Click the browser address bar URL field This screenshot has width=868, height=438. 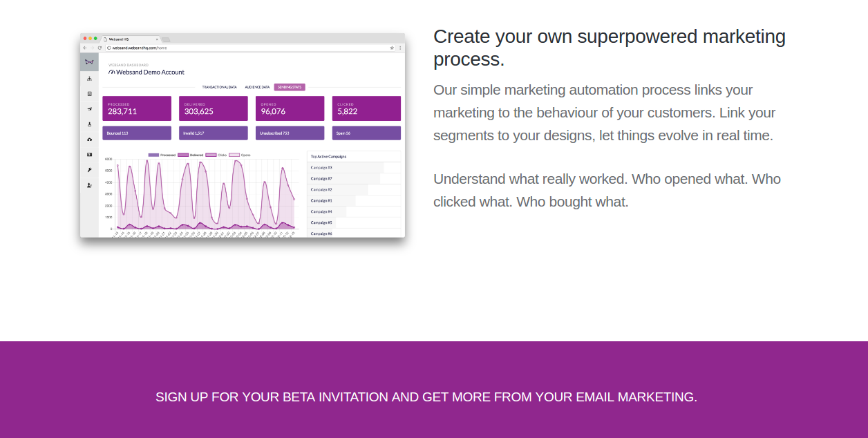point(242,48)
